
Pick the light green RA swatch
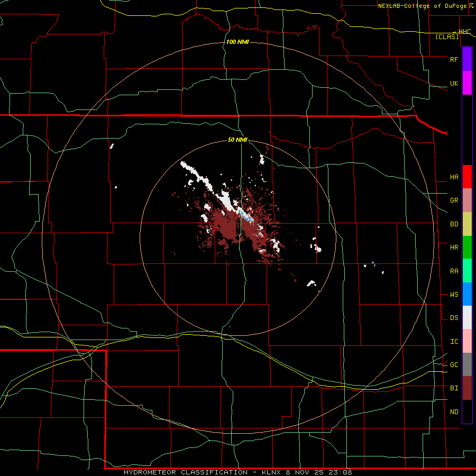[x=467, y=271]
